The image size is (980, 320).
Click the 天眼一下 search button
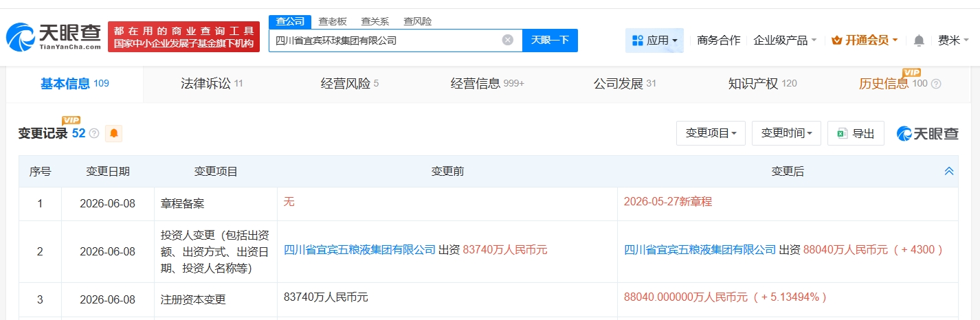pyautogui.click(x=550, y=40)
